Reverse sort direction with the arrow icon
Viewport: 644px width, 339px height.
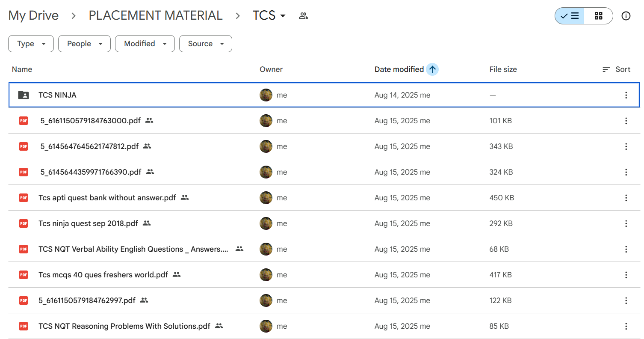(432, 69)
